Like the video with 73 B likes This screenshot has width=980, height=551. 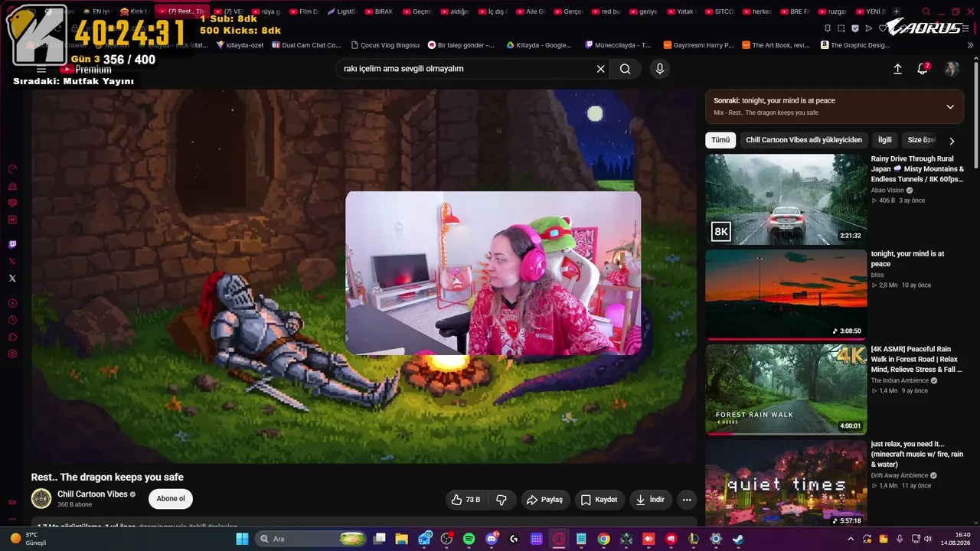tap(465, 500)
